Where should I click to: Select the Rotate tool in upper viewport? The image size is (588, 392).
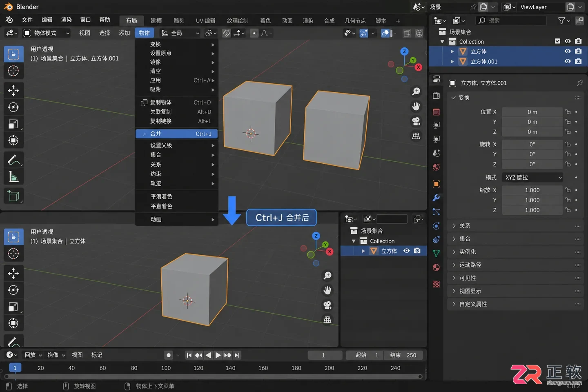click(x=13, y=107)
